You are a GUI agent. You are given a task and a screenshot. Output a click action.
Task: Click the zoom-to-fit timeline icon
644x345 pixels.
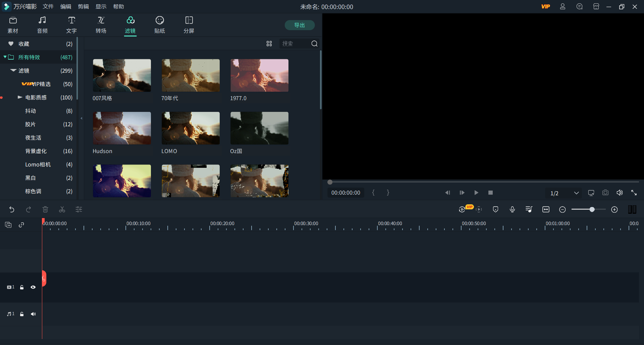(546, 210)
